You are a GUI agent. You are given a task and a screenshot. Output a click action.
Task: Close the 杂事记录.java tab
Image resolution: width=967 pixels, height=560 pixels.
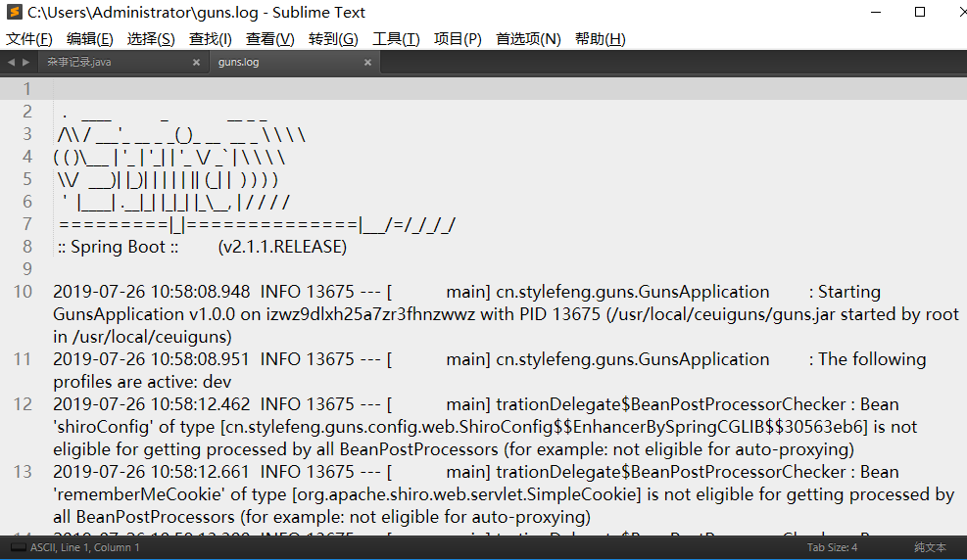196,63
